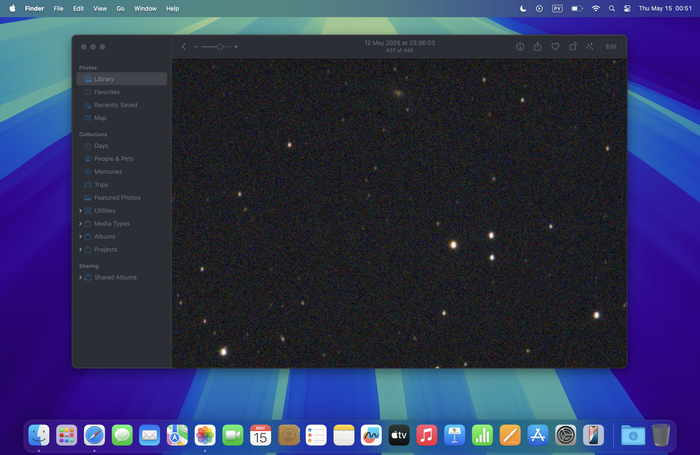Open the Window menu
Viewport: 700px width, 455px height.
click(145, 8)
